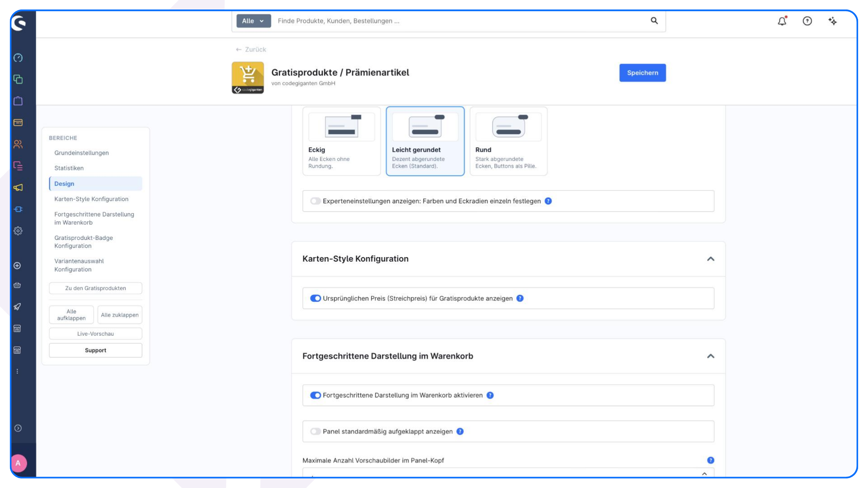The image size is (868, 488).
Task: Open the Alle search filter dropdown
Action: click(253, 21)
